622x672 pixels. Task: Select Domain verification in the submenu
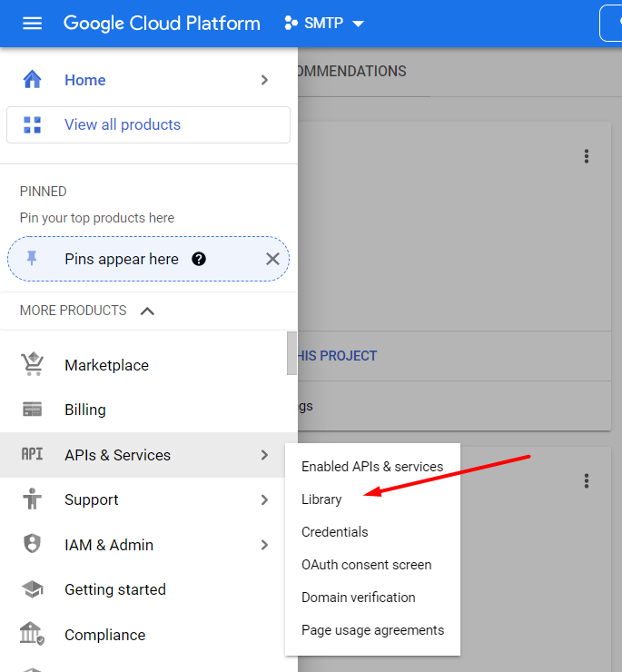(x=372, y=597)
